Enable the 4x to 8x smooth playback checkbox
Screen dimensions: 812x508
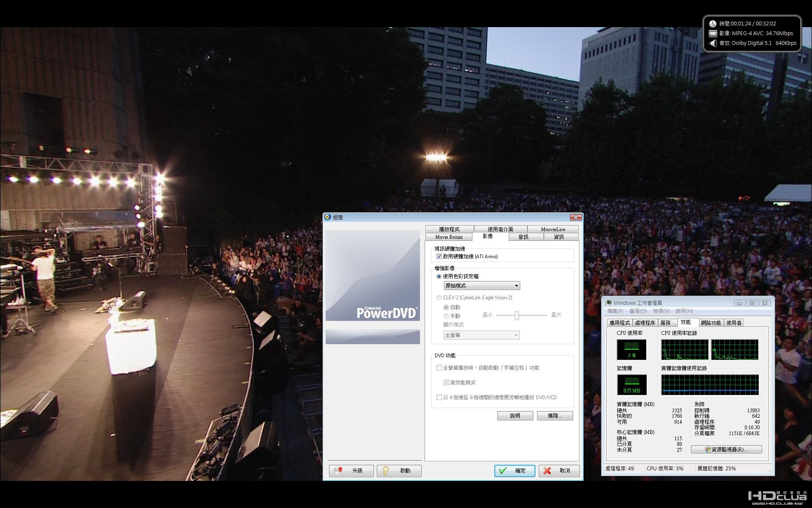[x=439, y=398]
